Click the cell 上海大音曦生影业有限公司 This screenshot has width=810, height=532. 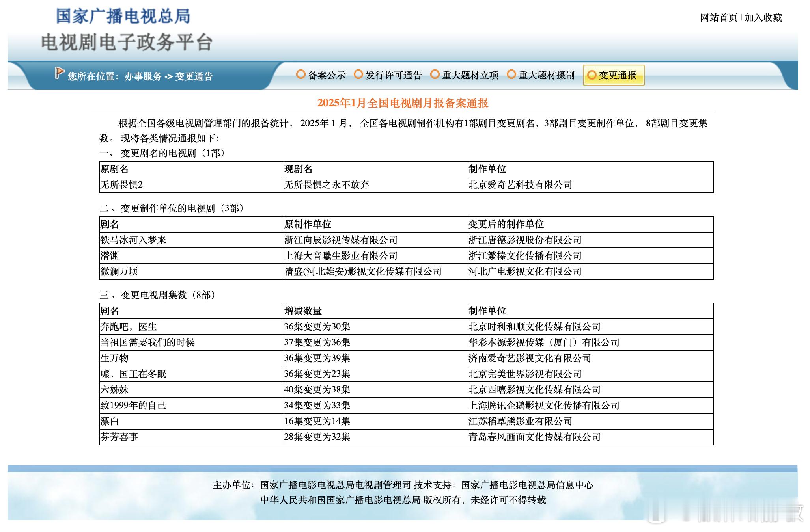(x=375, y=256)
